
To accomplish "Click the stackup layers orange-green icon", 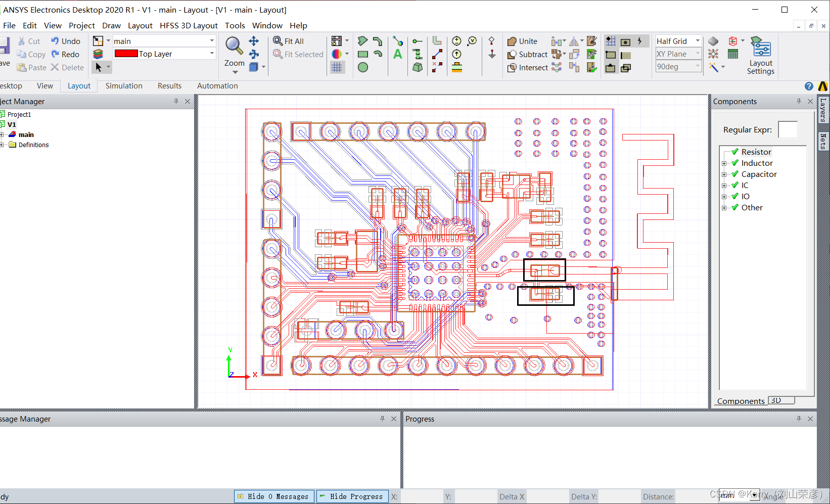I will point(456,67).
